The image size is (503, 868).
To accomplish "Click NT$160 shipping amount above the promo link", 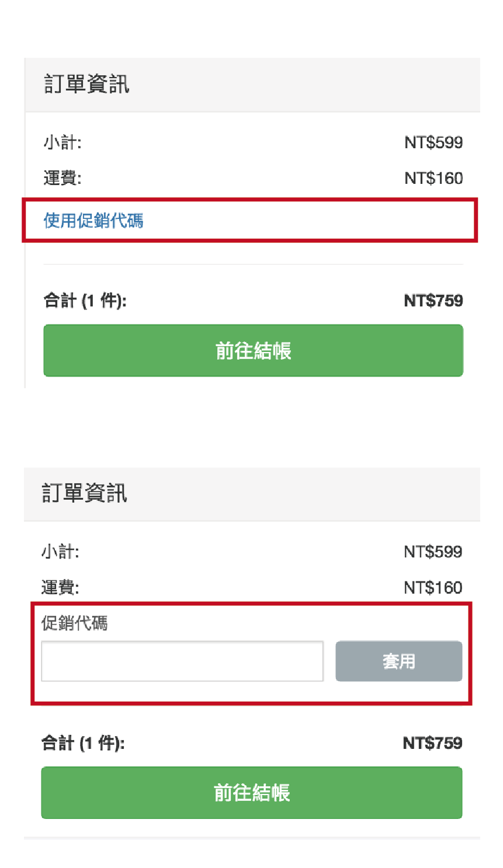I will pyautogui.click(x=433, y=178).
